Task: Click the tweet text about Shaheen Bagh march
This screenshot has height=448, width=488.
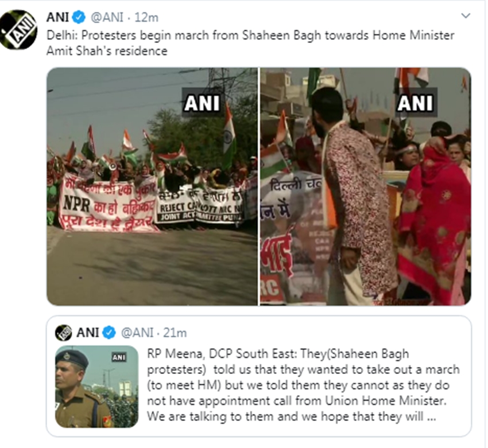Action: [x=250, y=43]
